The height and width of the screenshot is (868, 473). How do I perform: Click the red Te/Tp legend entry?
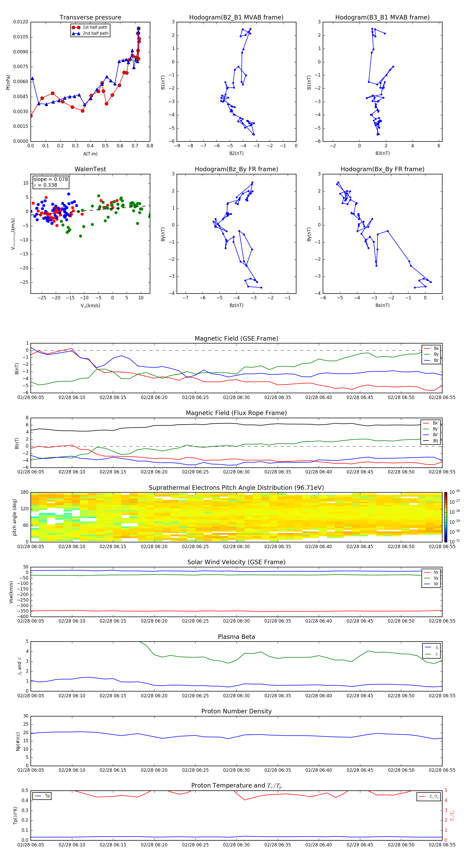[x=429, y=797]
